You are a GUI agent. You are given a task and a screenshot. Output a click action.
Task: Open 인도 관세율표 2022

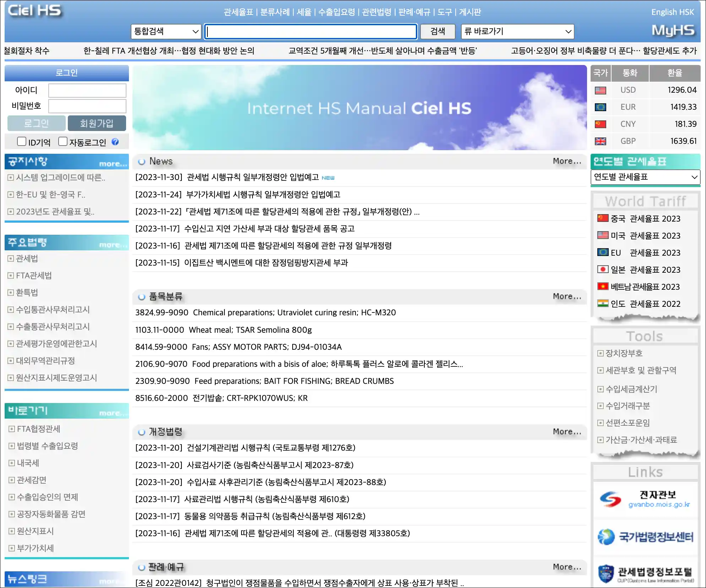coord(646,304)
